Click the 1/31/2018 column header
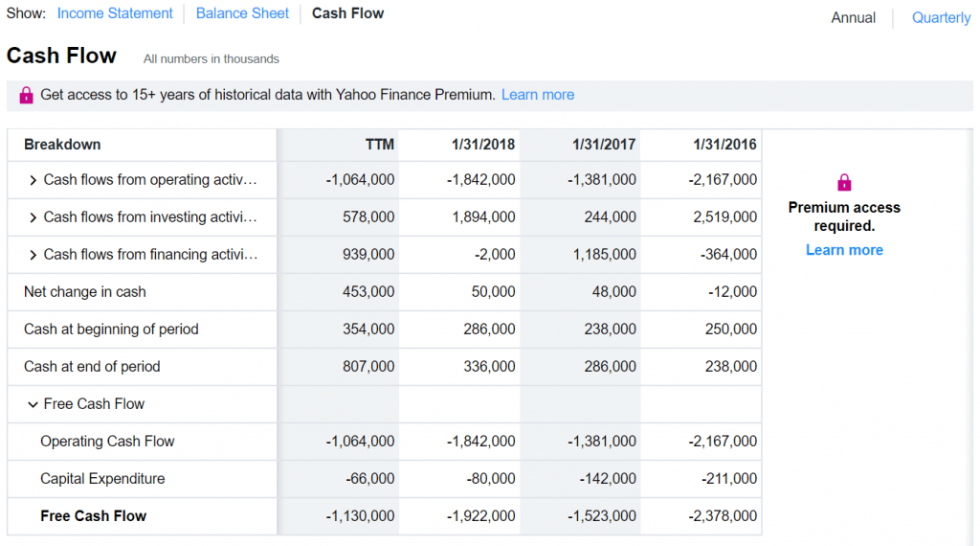 click(483, 145)
